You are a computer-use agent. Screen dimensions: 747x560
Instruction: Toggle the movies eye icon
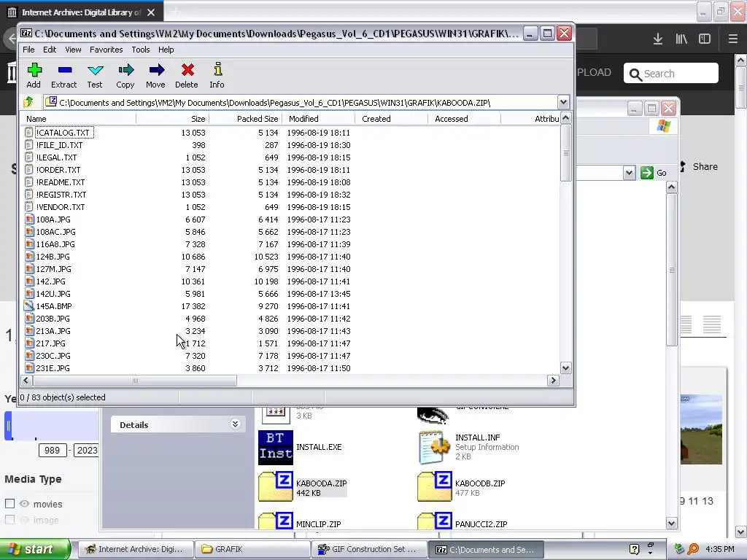(24, 503)
